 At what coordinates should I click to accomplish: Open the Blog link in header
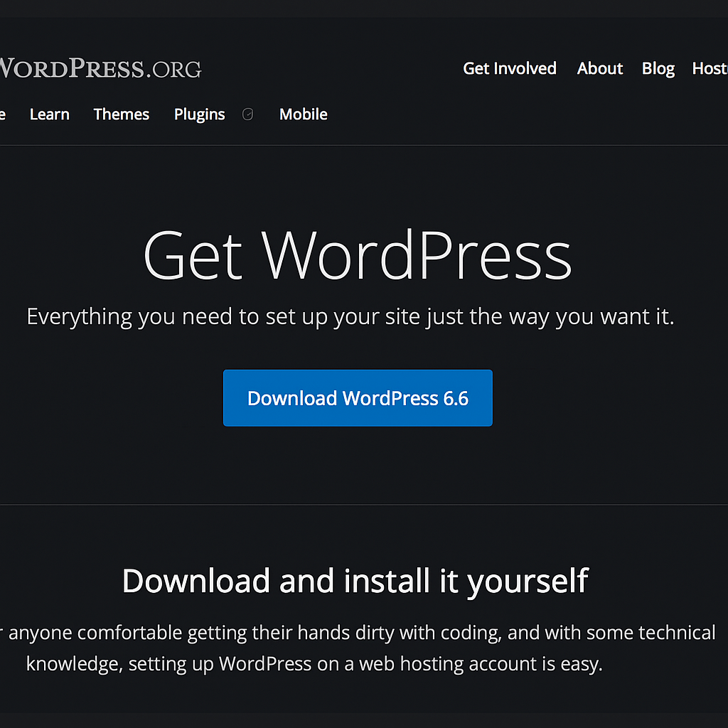click(658, 69)
